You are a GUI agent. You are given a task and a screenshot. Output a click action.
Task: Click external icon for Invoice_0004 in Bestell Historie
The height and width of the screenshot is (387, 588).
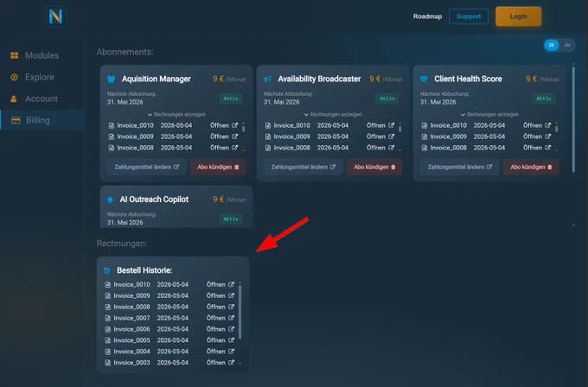232,352
